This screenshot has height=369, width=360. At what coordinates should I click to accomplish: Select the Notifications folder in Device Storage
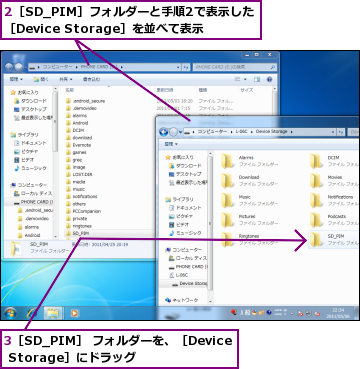(334, 200)
